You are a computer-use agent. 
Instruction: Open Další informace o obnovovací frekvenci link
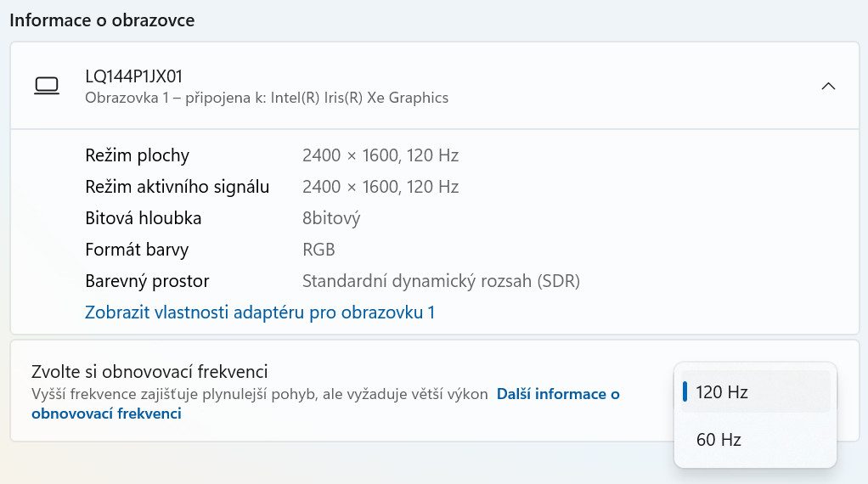pyautogui.click(x=325, y=403)
